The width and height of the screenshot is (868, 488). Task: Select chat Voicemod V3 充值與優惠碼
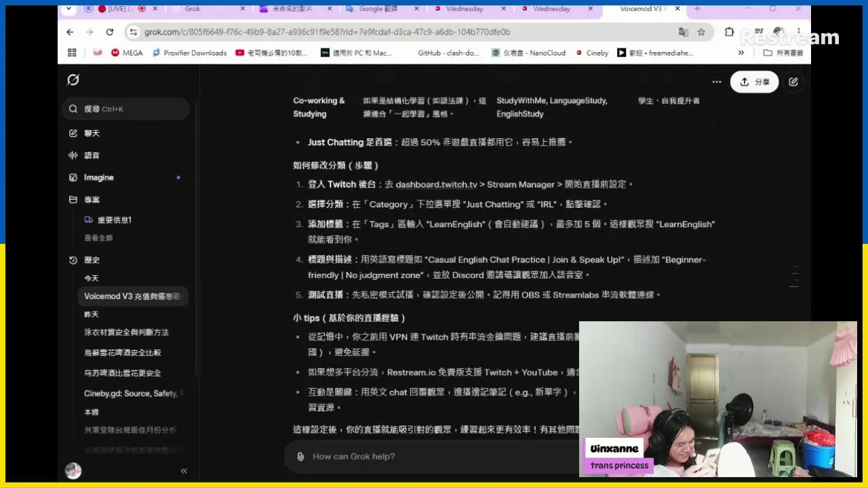click(134, 296)
